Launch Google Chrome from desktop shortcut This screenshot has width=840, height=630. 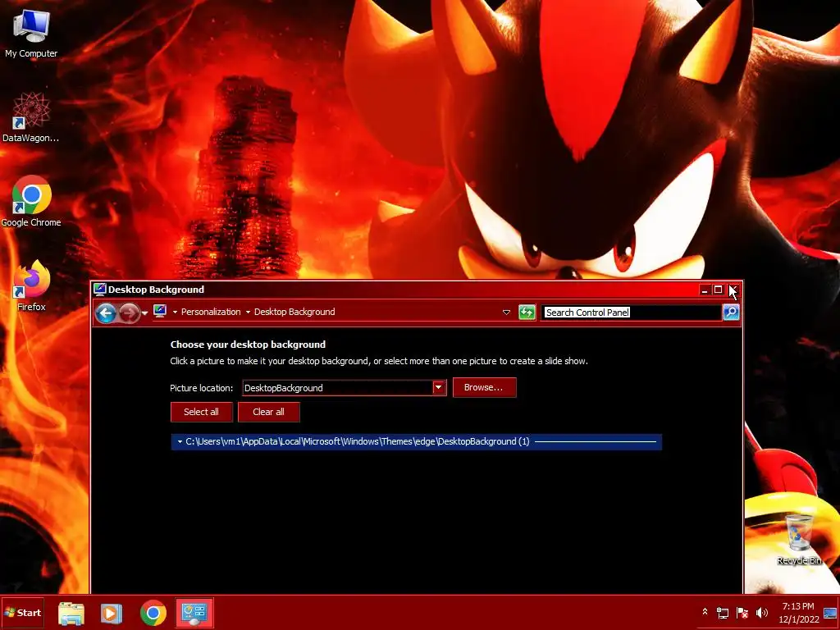tap(31, 201)
